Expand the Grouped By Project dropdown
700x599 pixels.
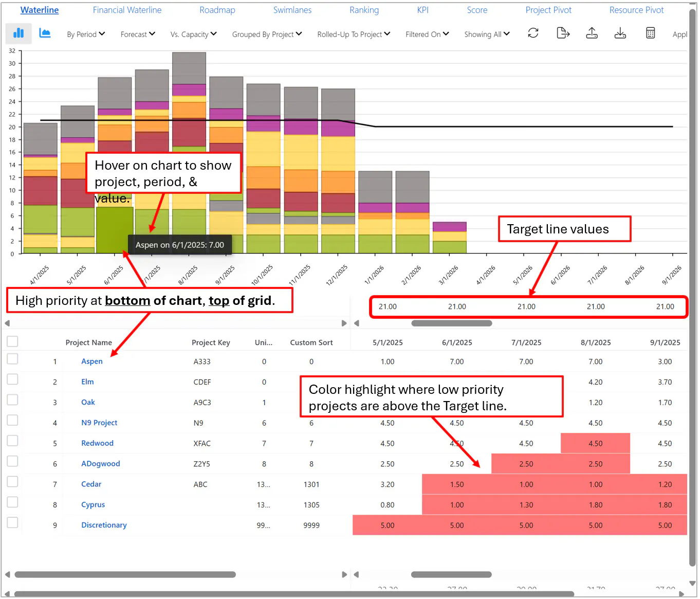267,34
